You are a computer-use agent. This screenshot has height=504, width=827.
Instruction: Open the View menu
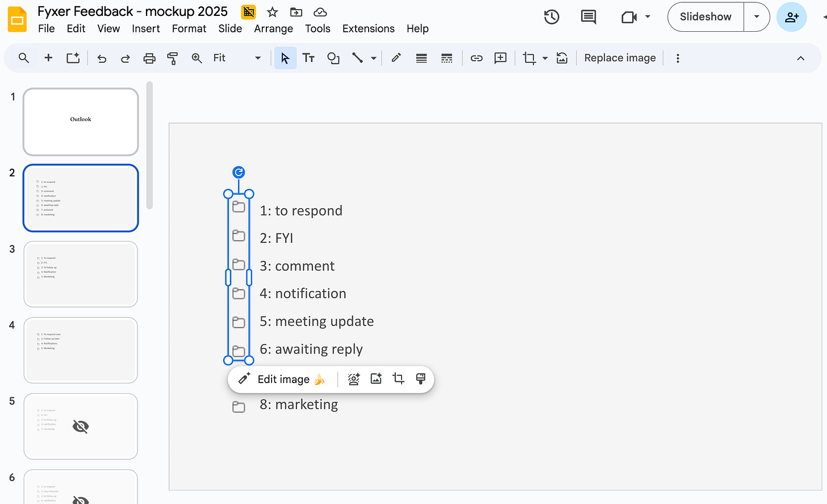tap(108, 28)
